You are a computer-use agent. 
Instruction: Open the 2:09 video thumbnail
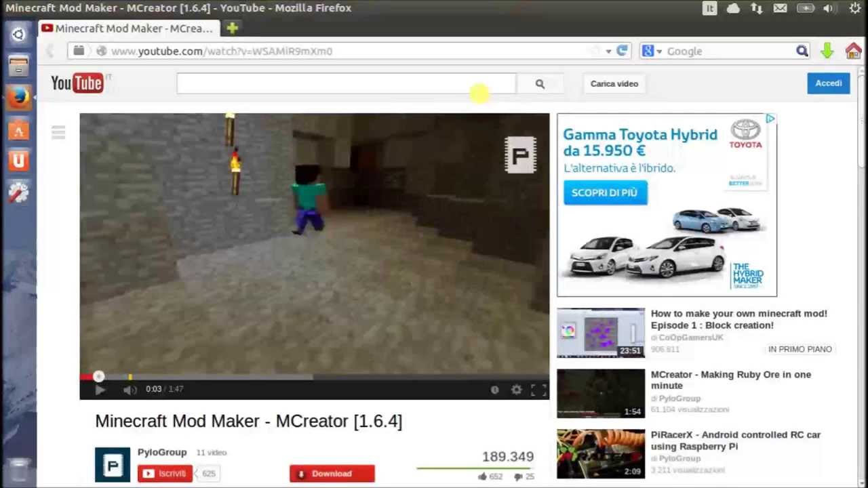click(601, 453)
